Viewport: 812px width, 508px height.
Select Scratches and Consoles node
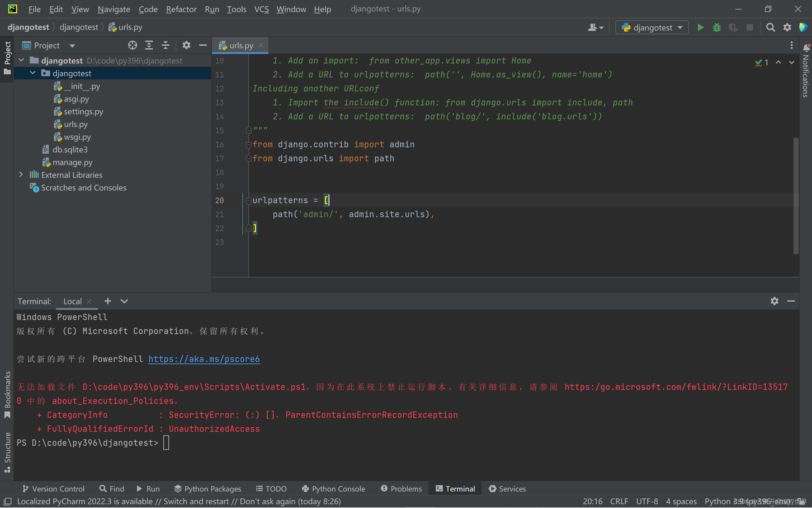point(83,187)
